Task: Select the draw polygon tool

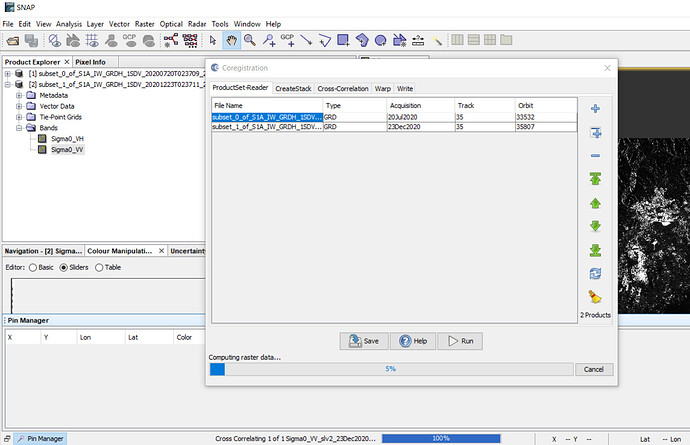Action: click(x=362, y=40)
